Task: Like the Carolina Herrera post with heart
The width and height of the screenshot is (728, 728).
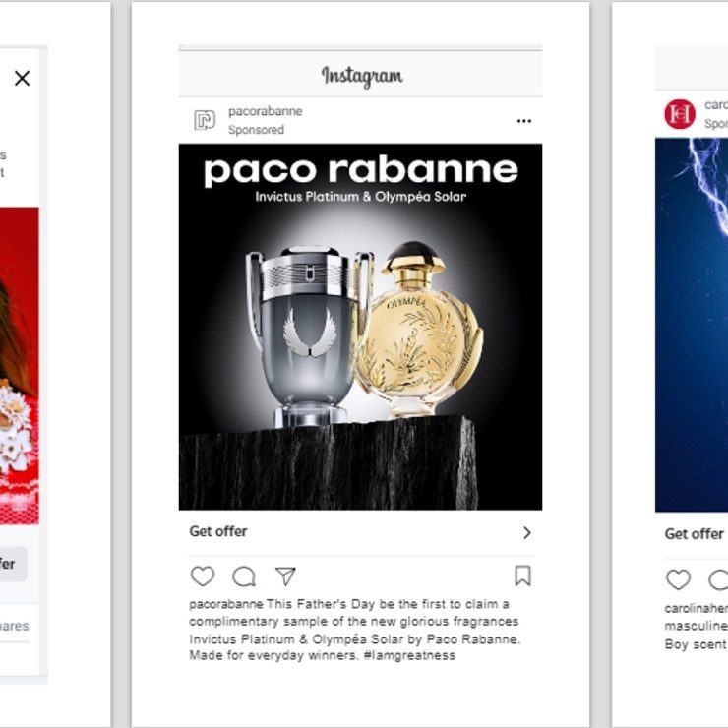Action: pyautogui.click(x=678, y=579)
